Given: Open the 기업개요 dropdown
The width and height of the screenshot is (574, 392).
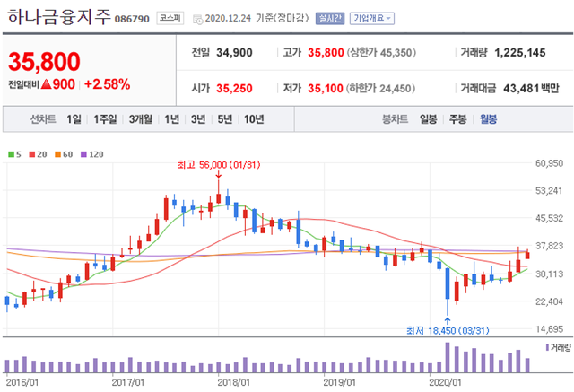Looking at the screenshot, I should pyautogui.click(x=372, y=18).
